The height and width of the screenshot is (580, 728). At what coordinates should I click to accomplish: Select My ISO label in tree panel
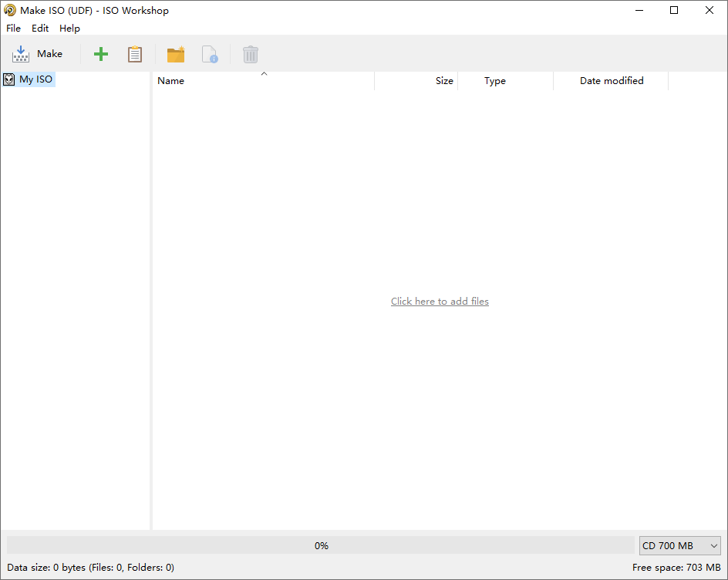(x=36, y=79)
